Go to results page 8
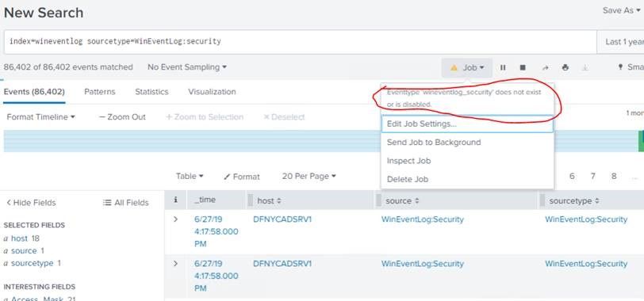 tap(614, 177)
